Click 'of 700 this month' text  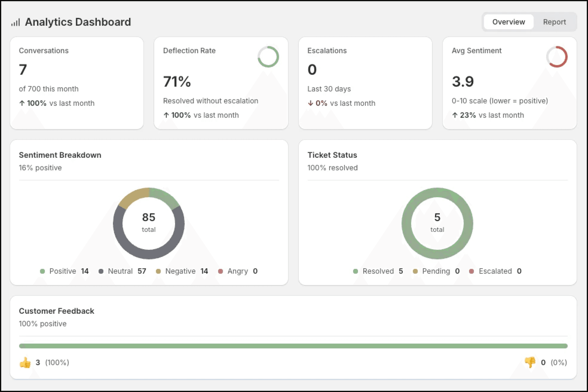click(49, 89)
